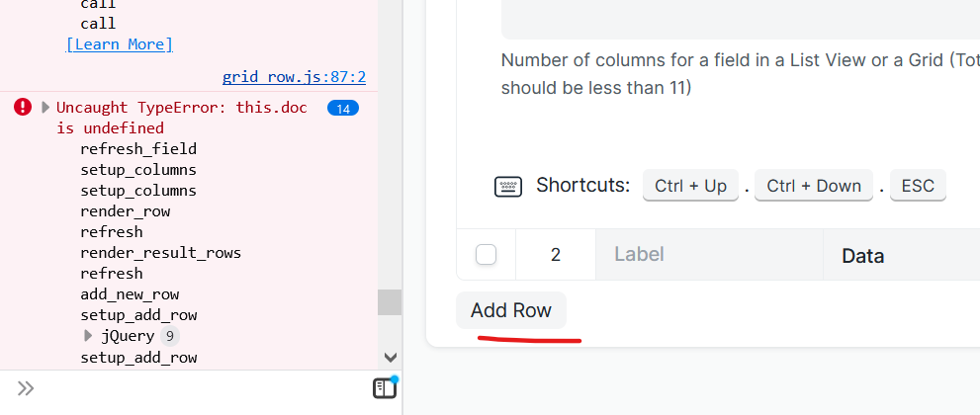Click the red error icon in console
980x415 pixels.
tap(23, 107)
